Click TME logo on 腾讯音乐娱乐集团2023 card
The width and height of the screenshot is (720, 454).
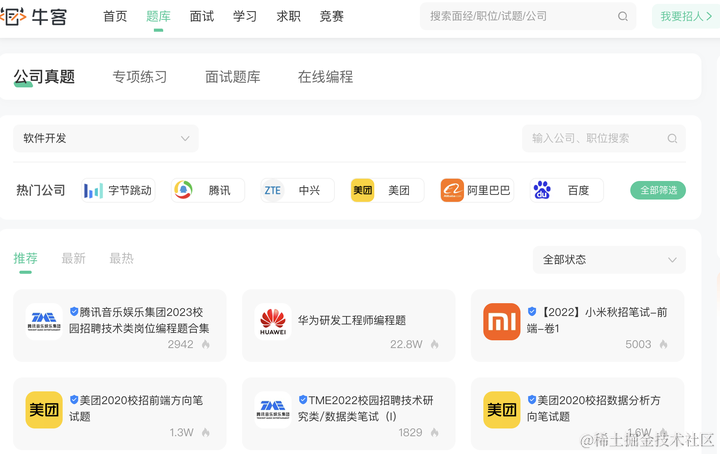pyautogui.click(x=44, y=321)
